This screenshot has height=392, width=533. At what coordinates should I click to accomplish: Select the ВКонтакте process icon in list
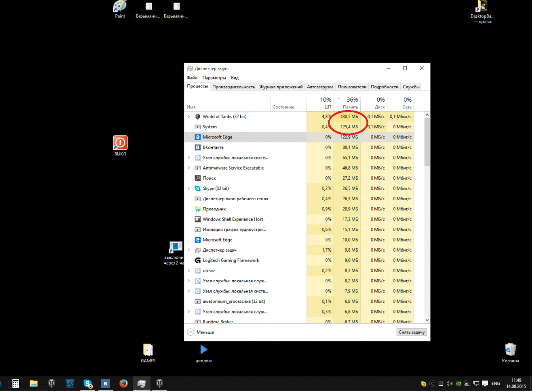198,147
